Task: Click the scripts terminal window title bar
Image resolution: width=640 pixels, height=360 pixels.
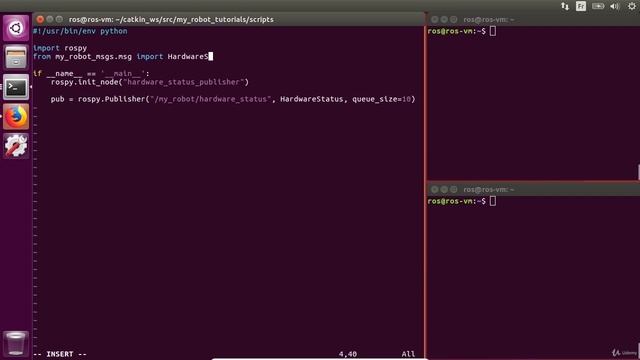Action: (229, 19)
